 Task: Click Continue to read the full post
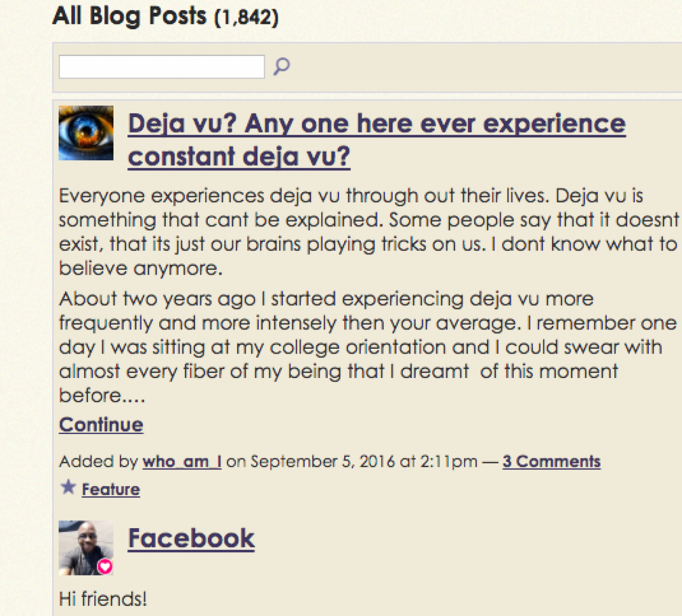click(101, 425)
